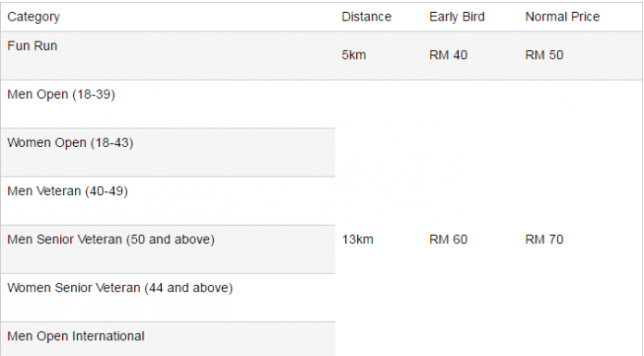Select the Women Open (18-43) row
Image resolution: width=644 pixels, height=356 pixels.
(x=168, y=153)
